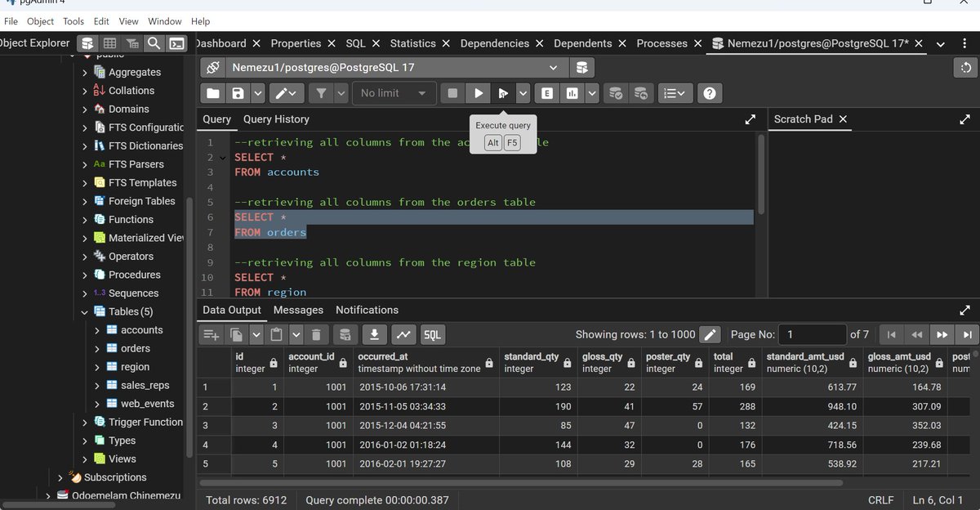Click the Add row icon in Data Output
This screenshot has width=980, height=510.
point(212,334)
